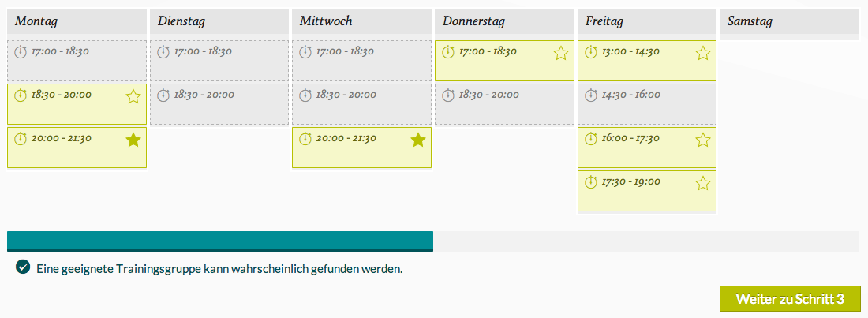Click the clock icon on Monday 17:00 - 18:30
The height and width of the screenshot is (318, 868).
21,52
